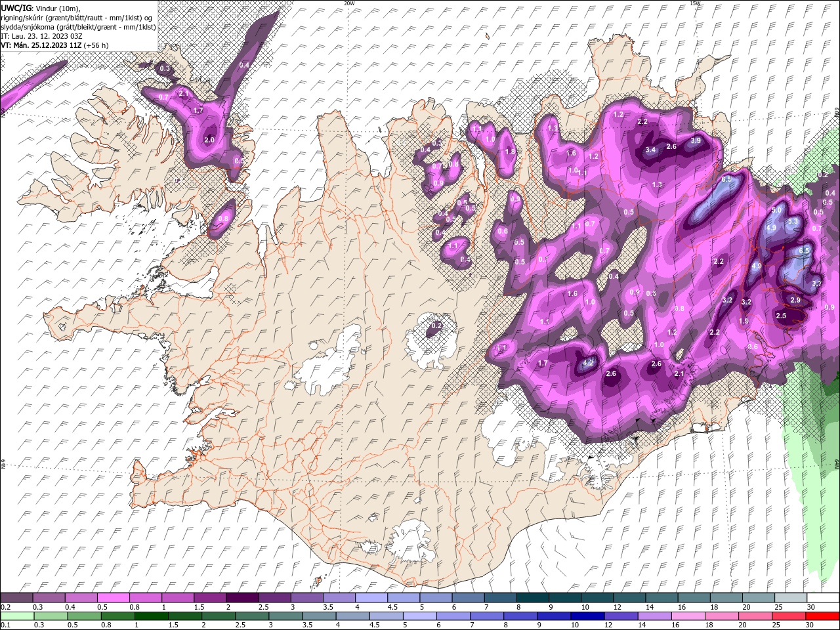Select the bright red 30 rain swatch
The image size is (840, 630).
click(x=822, y=616)
